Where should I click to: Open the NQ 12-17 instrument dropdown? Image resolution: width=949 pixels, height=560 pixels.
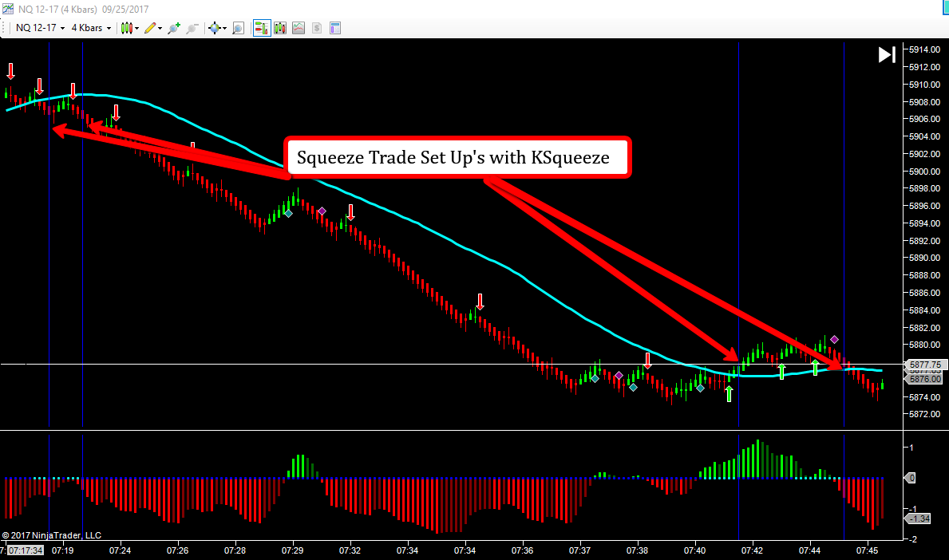(40, 28)
